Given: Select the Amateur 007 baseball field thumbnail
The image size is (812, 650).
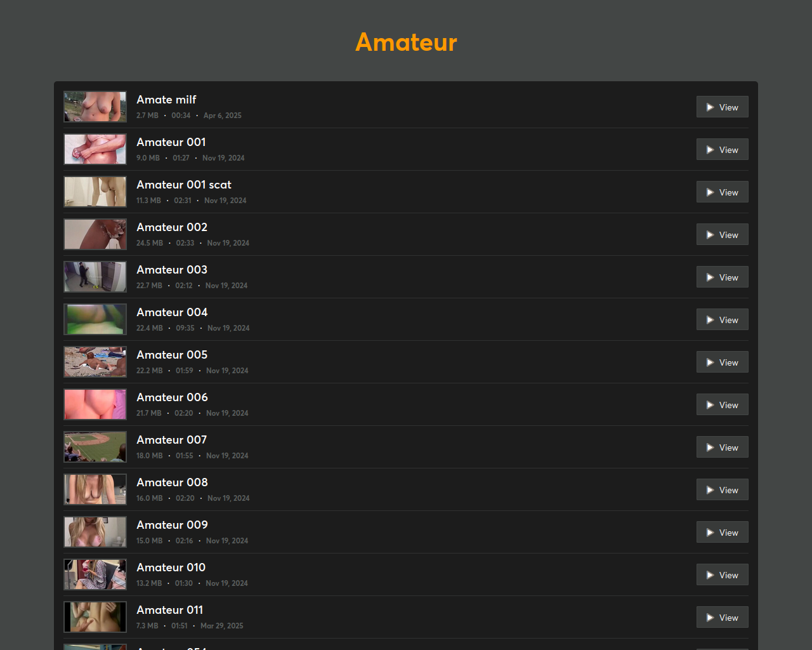Looking at the screenshot, I should (x=95, y=447).
